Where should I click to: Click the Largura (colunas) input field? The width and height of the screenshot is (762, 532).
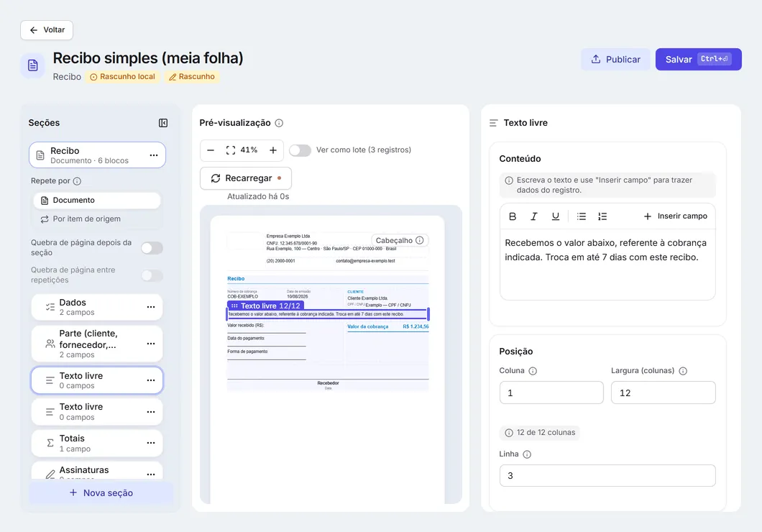click(x=664, y=393)
